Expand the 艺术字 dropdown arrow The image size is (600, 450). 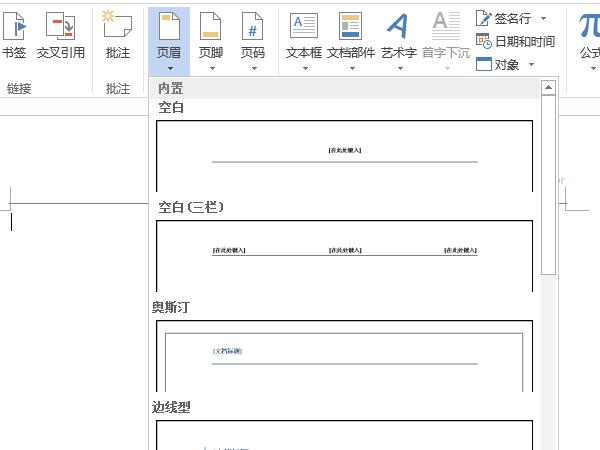click(400, 68)
